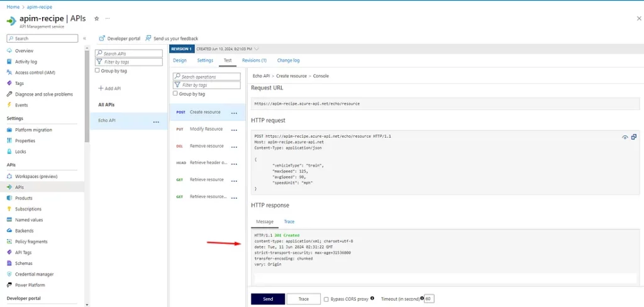The width and height of the screenshot is (644, 307).
Task: Focus the Search operations field
Action: pos(206,77)
